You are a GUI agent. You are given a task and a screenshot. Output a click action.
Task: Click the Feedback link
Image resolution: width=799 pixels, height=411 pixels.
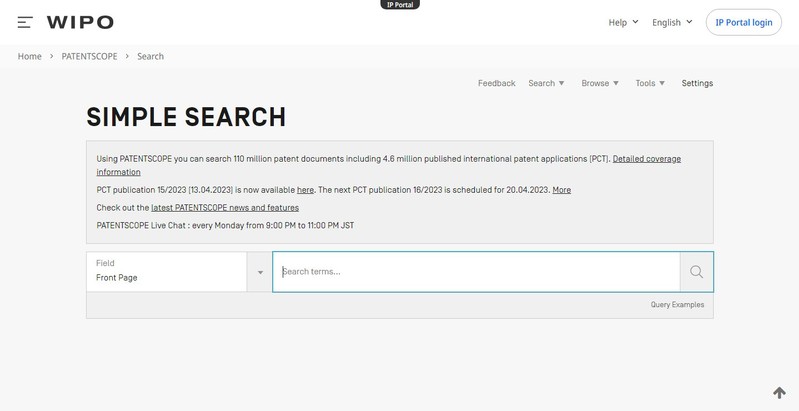click(496, 83)
